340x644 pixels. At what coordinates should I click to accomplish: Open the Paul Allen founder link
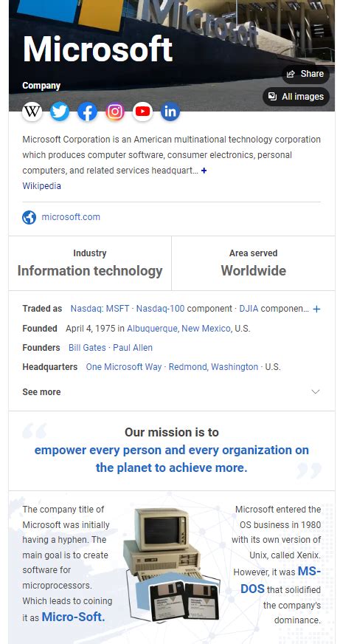(x=133, y=347)
